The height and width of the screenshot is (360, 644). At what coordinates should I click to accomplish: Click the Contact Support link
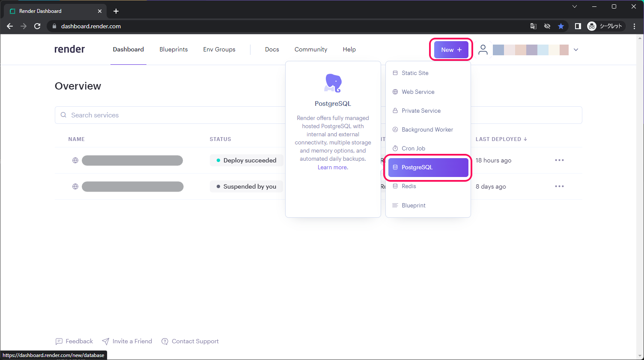(x=190, y=341)
